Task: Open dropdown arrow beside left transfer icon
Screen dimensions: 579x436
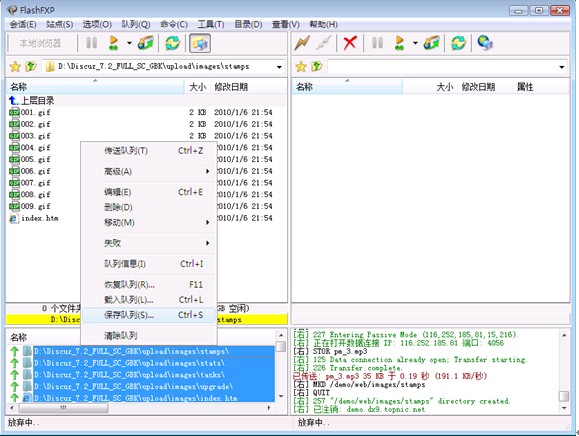Action: coord(129,43)
